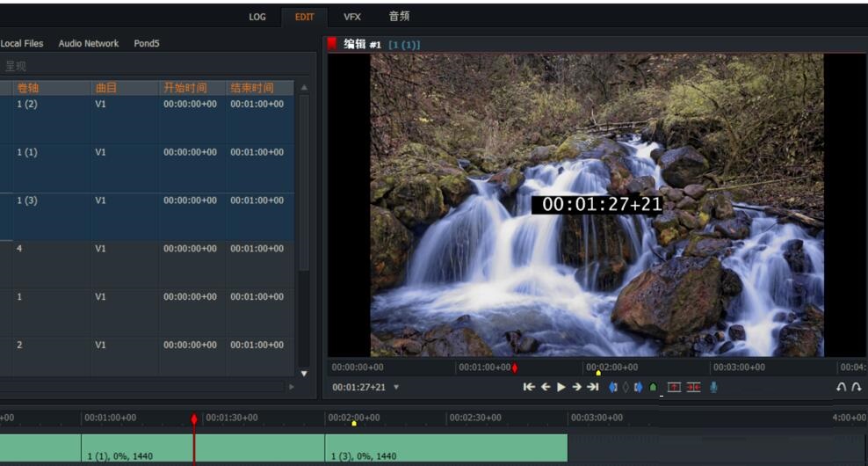Click the yellow marker on timeline ruler
Viewport: 868px width, 466px height.
tap(354, 423)
